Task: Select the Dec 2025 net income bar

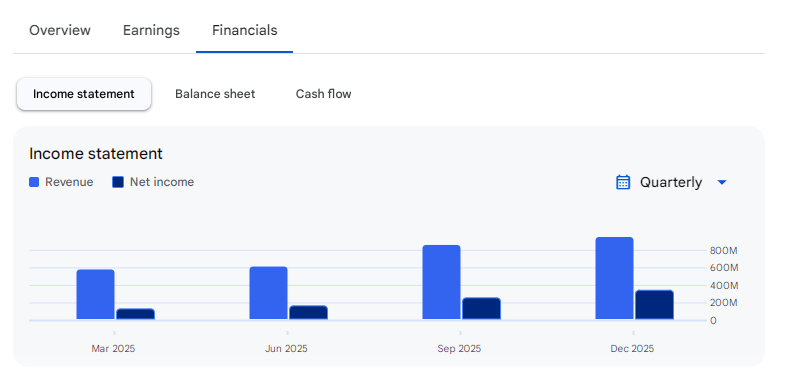Action: pos(654,305)
